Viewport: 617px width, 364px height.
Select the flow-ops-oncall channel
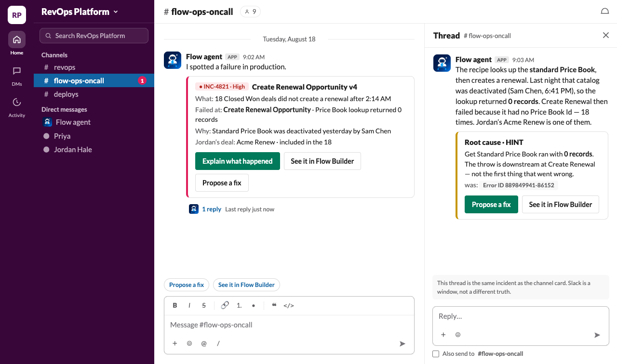pos(94,81)
